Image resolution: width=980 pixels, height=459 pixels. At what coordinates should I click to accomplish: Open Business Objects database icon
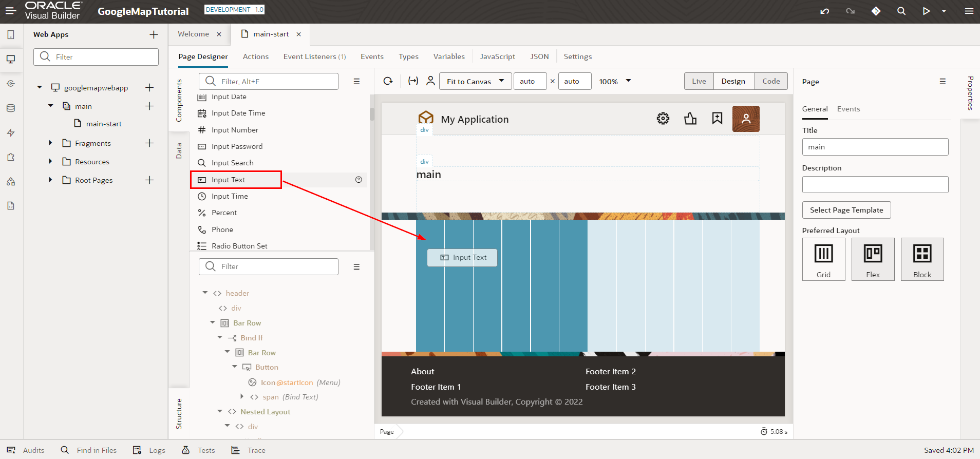click(x=11, y=108)
